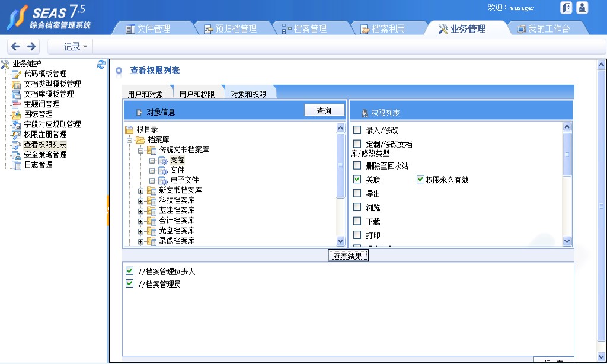Check the 下载 permission checkbox

pos(357,221)
